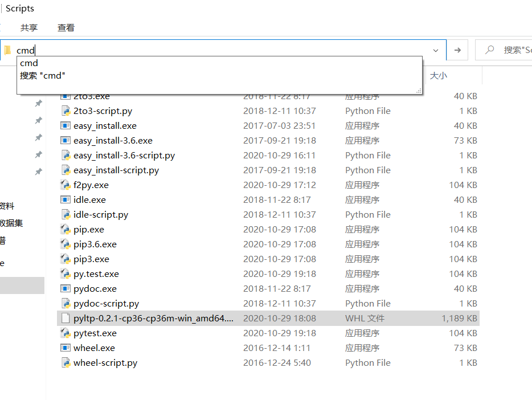Click the search magnifier icon
Image resolution: width=532 pixels, height=400 pixels.
489,50
